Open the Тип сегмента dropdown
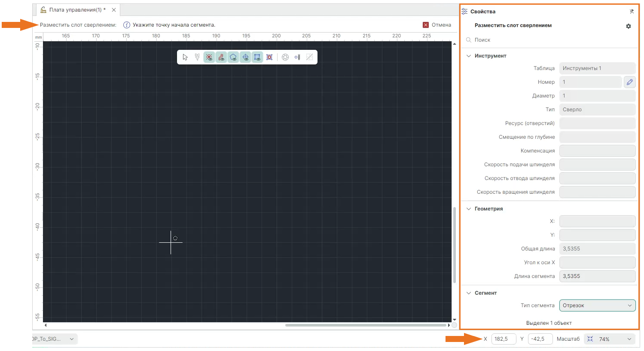644x351 pixels. [597, 305]
